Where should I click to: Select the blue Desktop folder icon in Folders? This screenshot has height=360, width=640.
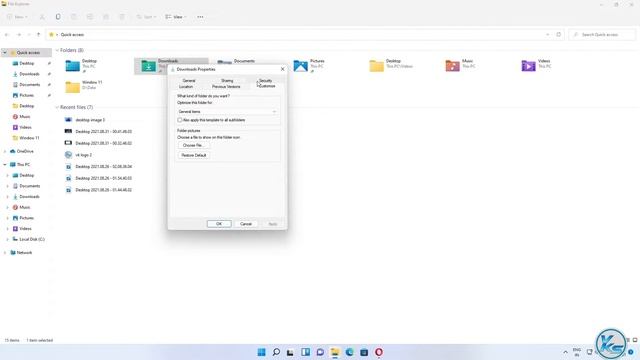73,66
